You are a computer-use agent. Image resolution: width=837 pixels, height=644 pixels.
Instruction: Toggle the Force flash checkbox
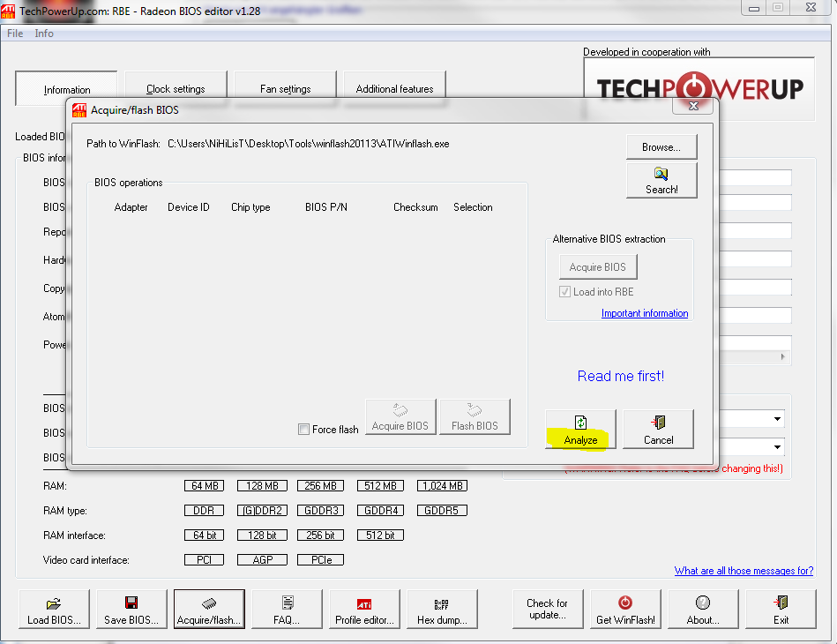[x=303, y=430]
